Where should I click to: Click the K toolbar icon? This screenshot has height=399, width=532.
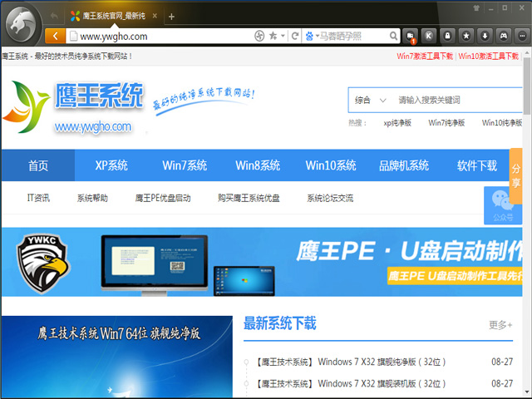pos(429,36)
